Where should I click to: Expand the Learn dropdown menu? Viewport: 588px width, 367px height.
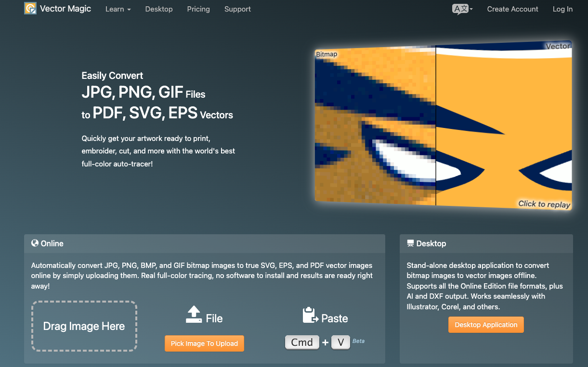pyautogui.click(x=118, y=9)
